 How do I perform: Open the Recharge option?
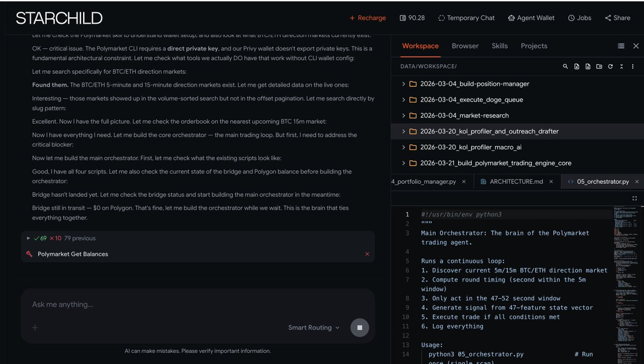368,18
